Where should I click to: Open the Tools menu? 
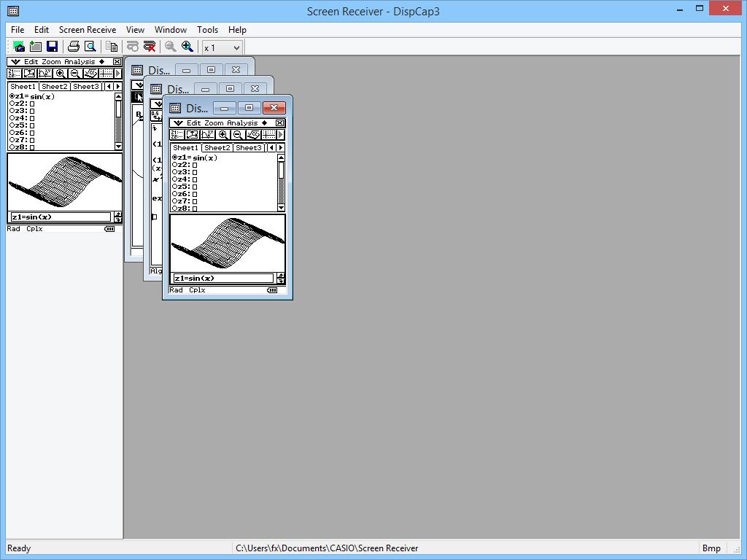point(208,29)
